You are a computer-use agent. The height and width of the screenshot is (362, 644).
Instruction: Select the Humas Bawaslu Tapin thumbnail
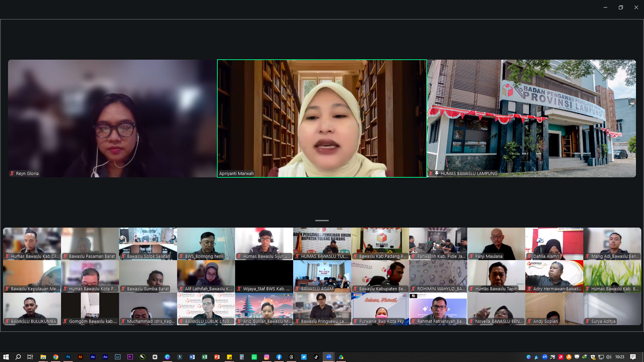point(496,276)
